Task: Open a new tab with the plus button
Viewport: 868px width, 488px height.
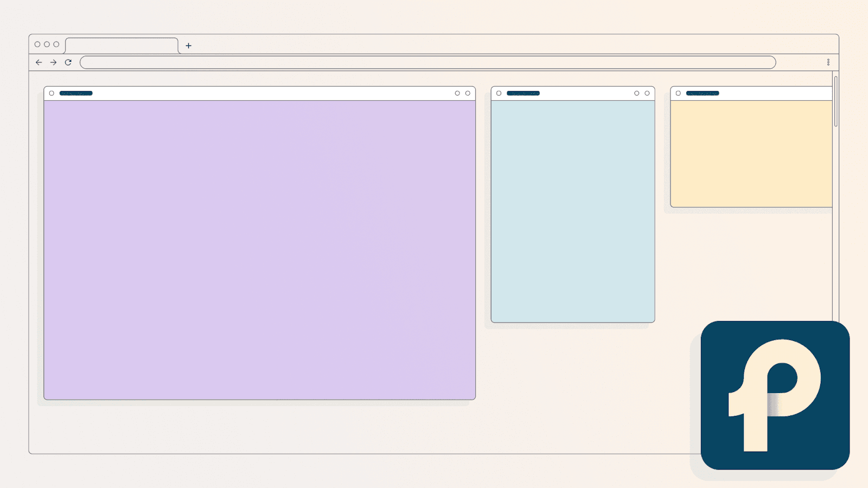Action: point(188,46)
